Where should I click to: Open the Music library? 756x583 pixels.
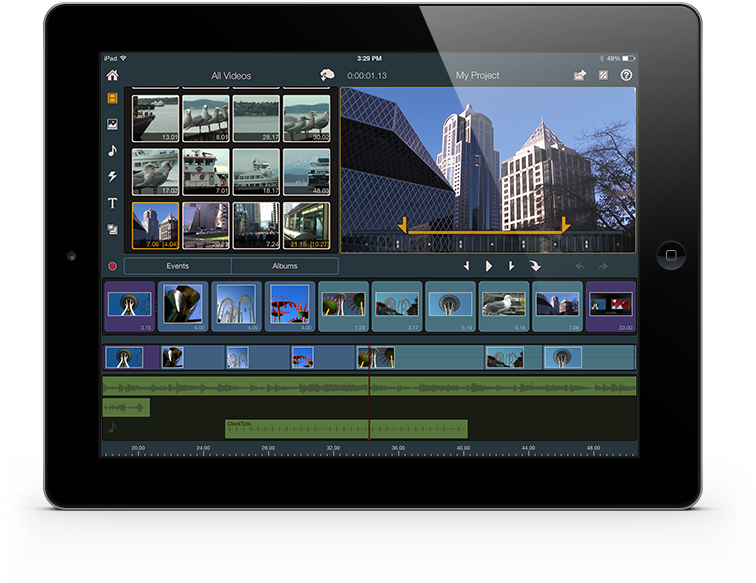pos(112,151)
